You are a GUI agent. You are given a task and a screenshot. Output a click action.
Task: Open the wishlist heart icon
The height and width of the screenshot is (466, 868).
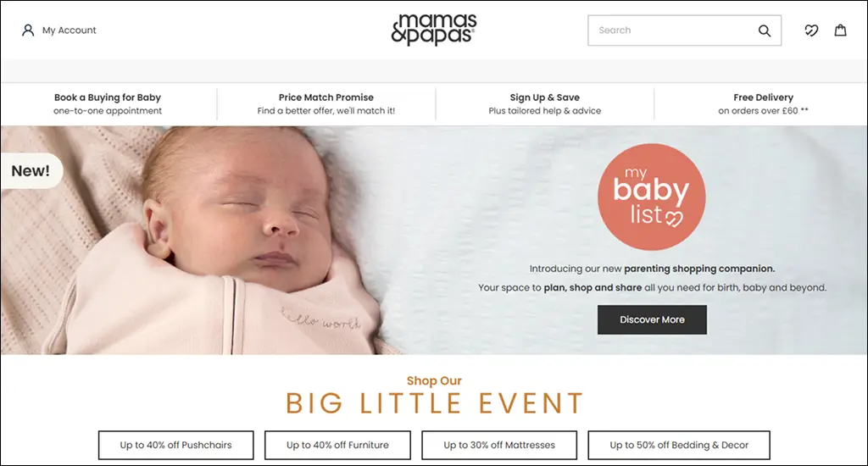[811, 31]
